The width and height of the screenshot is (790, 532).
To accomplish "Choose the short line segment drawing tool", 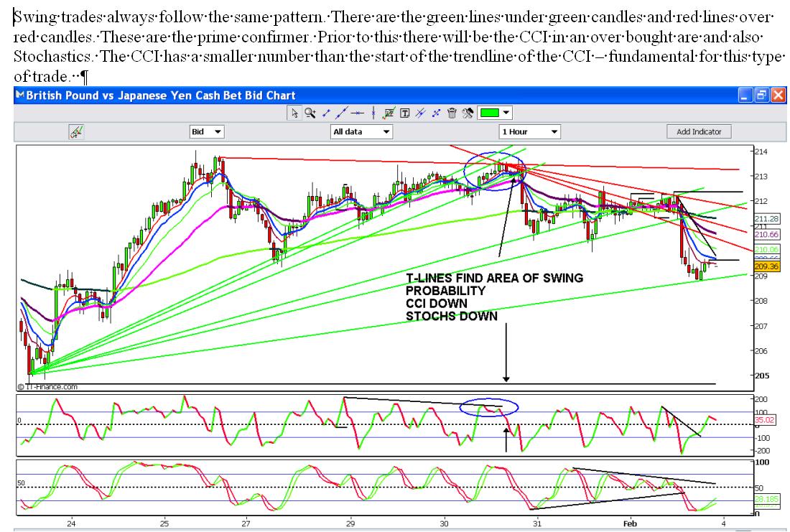I will point(326,113).
